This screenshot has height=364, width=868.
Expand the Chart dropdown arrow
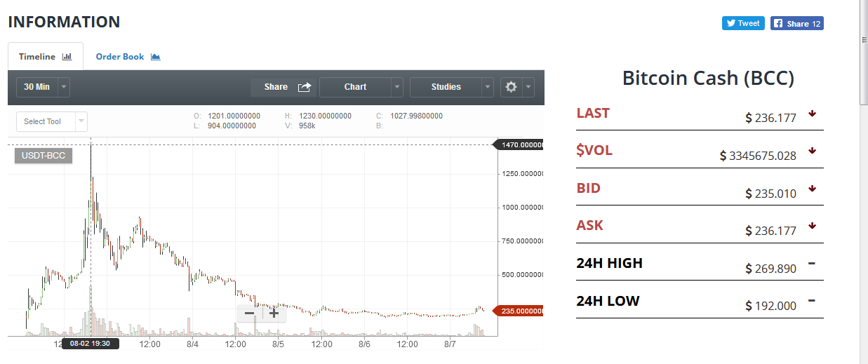pyautogui.click(x=397, y=87)
